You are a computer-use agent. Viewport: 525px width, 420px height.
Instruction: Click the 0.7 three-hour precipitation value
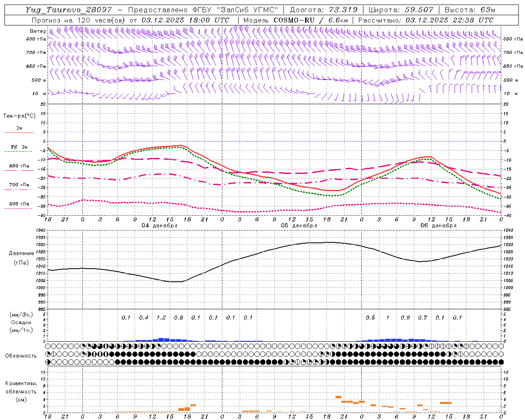pyautogui.click(x=422, y=317)
